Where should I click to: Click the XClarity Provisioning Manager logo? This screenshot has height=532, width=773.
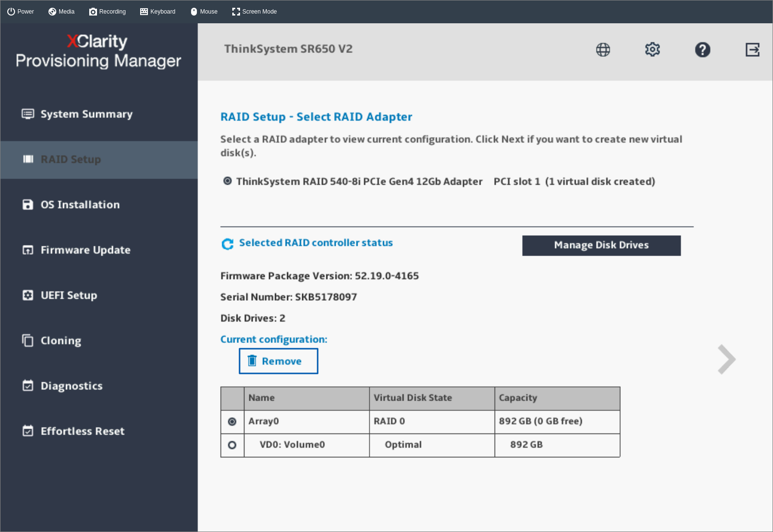pyautogui.click(x=98, y=51)
